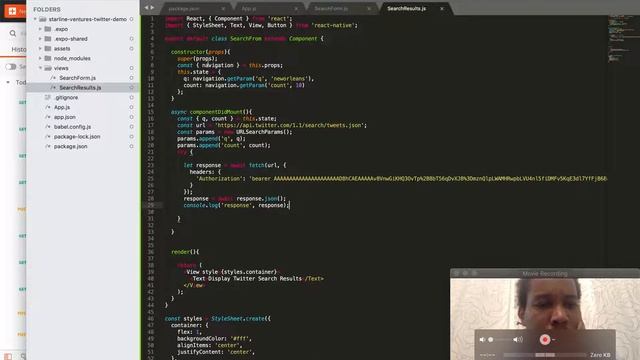The width and height of the screenshot is (640, 360).
Task: Click the .gitignore file type icon
Action: [x=48, y=98]
